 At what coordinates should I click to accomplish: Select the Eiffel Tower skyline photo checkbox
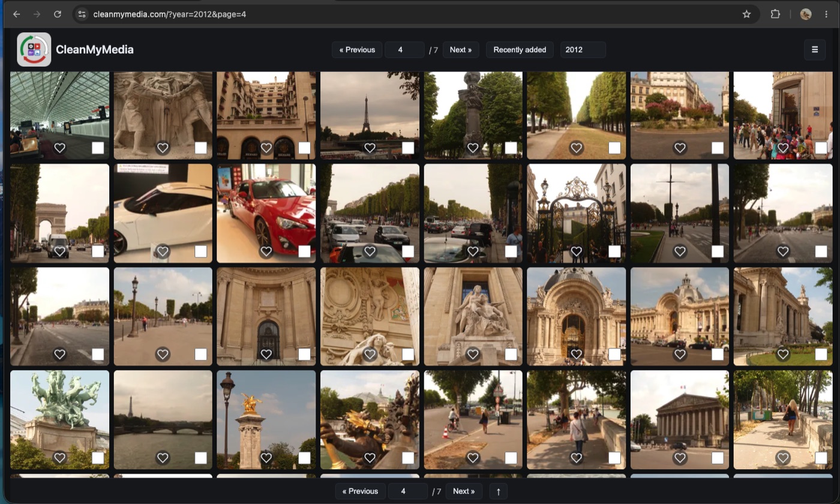[408, 148]
